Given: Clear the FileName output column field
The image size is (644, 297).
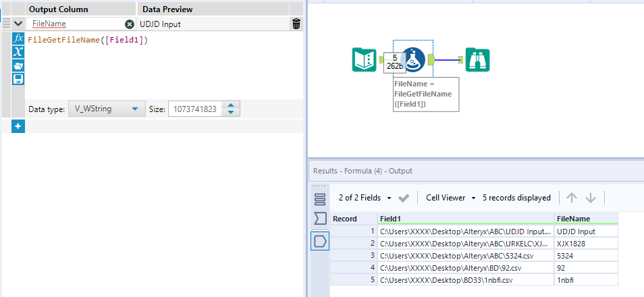Looking at the screenshot, I should pos(129,24).
